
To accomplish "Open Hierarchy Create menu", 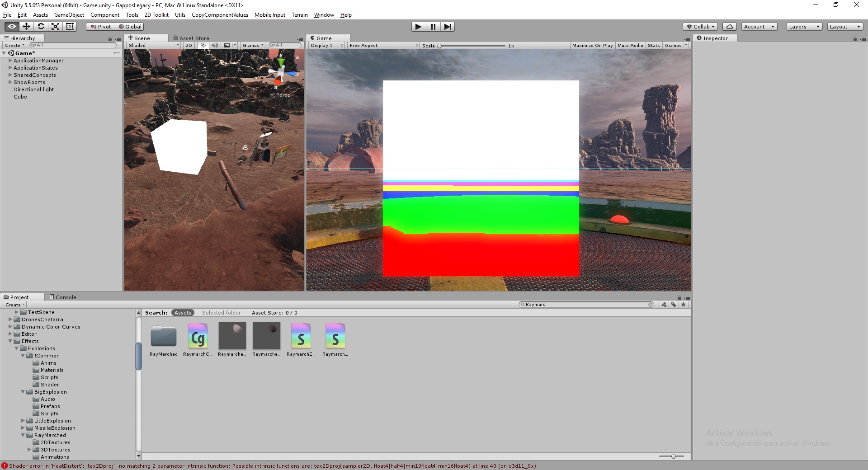I will tap(14, 45).
